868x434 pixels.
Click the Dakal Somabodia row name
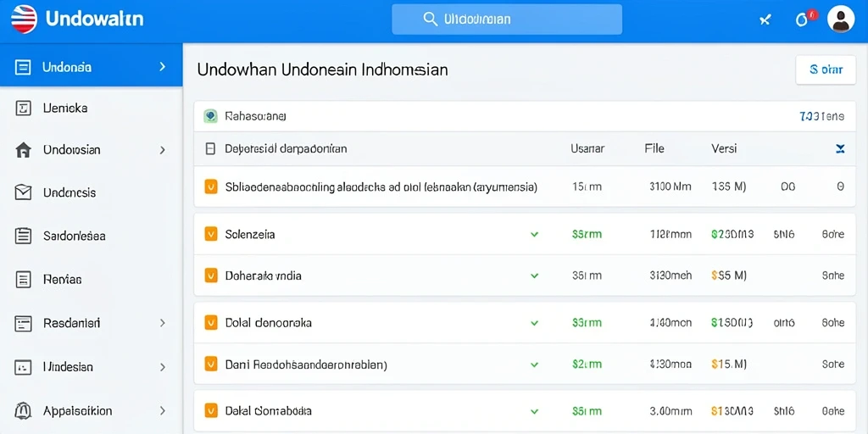pos(269,411)
